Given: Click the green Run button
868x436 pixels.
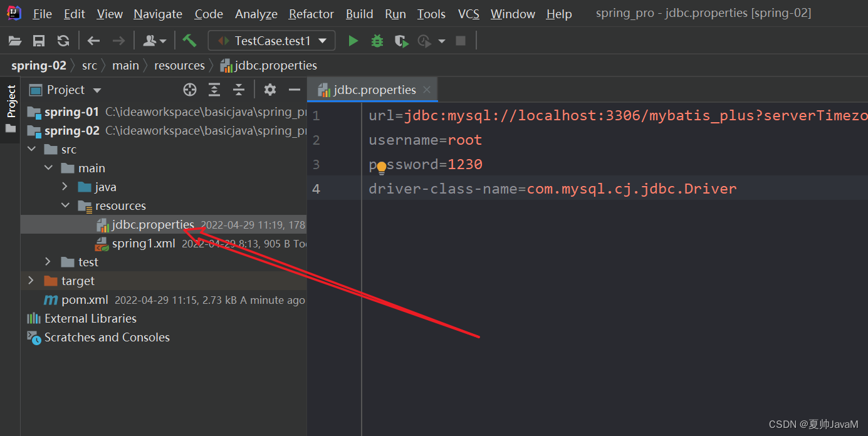Looking at the screenshot, I should pos(353,41).
